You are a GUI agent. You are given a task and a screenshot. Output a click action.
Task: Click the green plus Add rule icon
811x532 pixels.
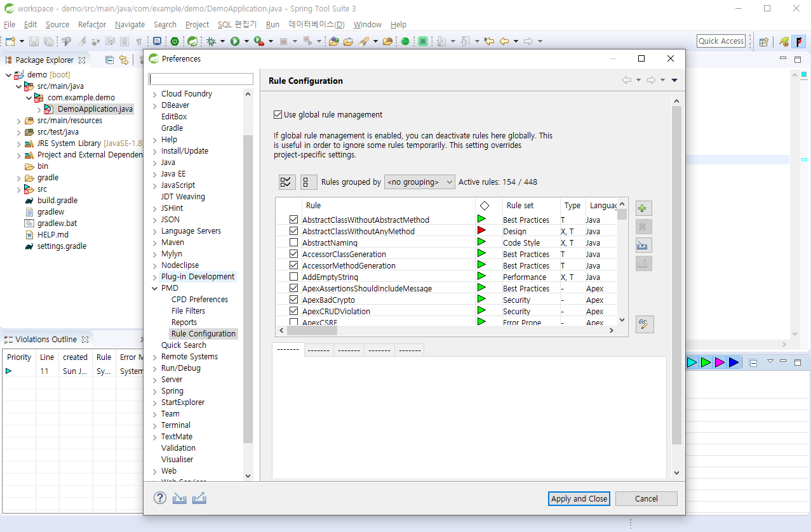(643, 208)
